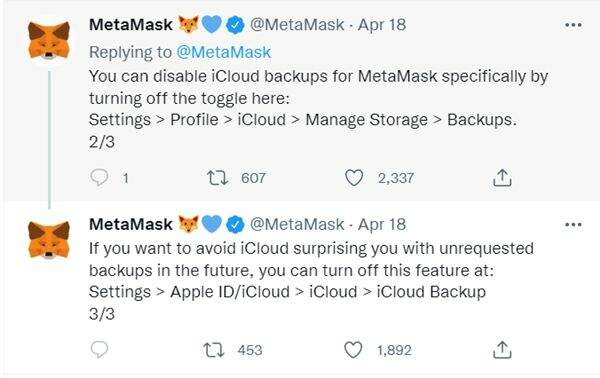Reply to the 2/3 iCloud backups tweet
This screenshot has height=378, width=600.
99,178
